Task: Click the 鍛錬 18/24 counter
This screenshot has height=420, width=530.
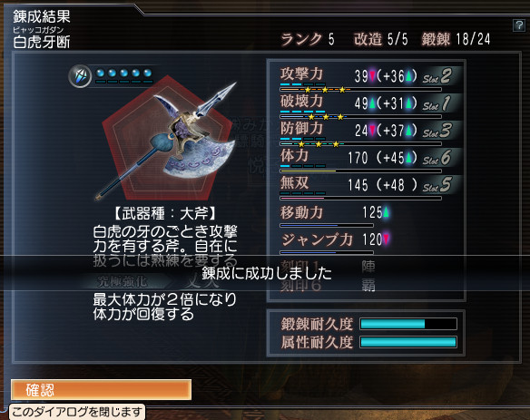Action: click(456, 39)
